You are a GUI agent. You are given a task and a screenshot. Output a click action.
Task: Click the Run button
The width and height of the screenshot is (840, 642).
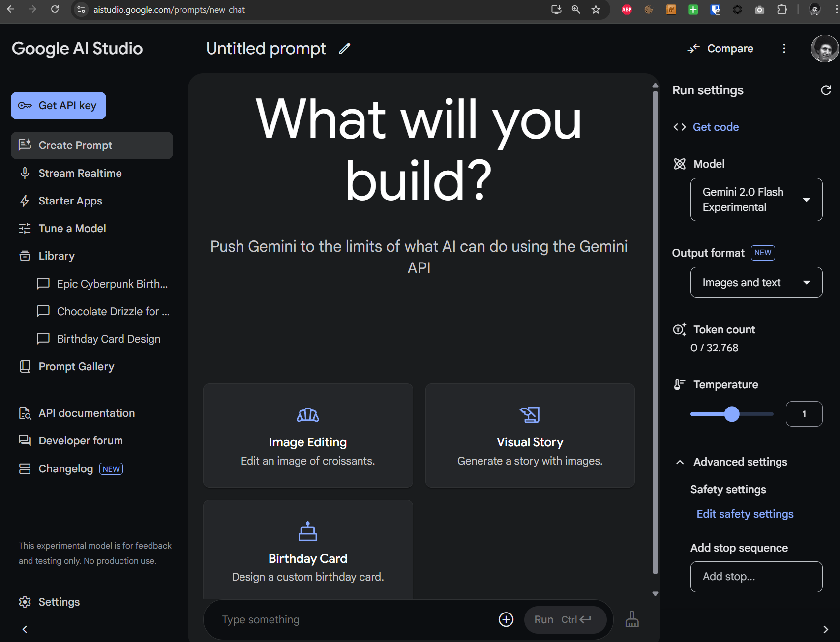(x=565, y=619)
